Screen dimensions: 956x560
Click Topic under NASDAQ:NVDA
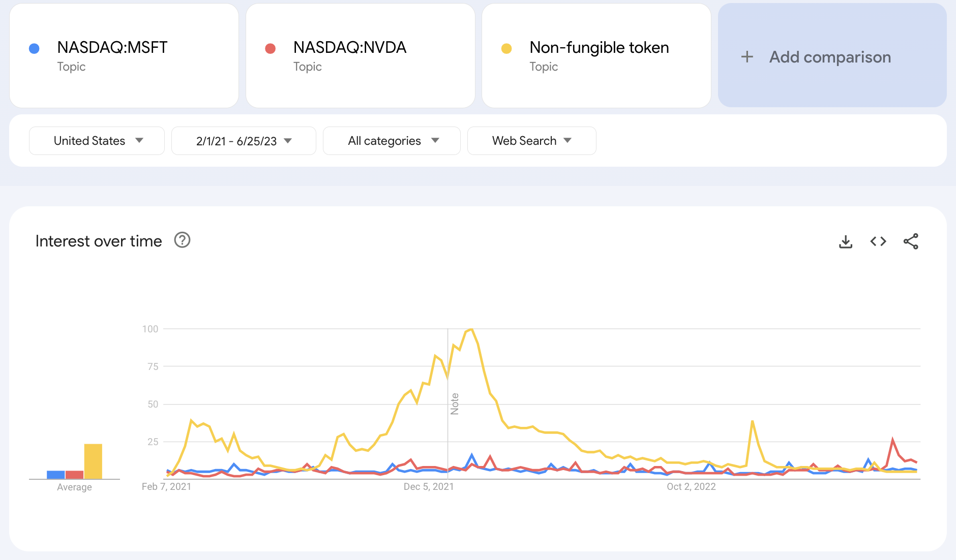[307, 67]
